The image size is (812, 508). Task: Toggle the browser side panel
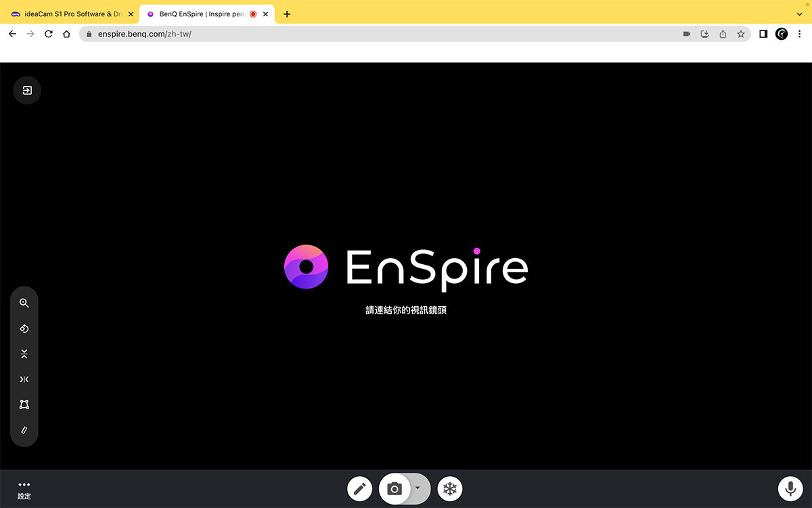coord(763,34)
